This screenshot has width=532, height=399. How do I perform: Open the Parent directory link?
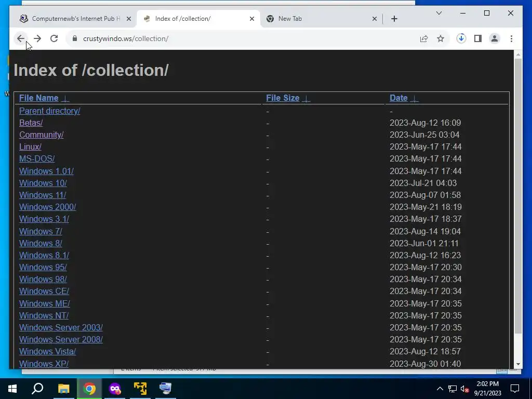(49, 111)
